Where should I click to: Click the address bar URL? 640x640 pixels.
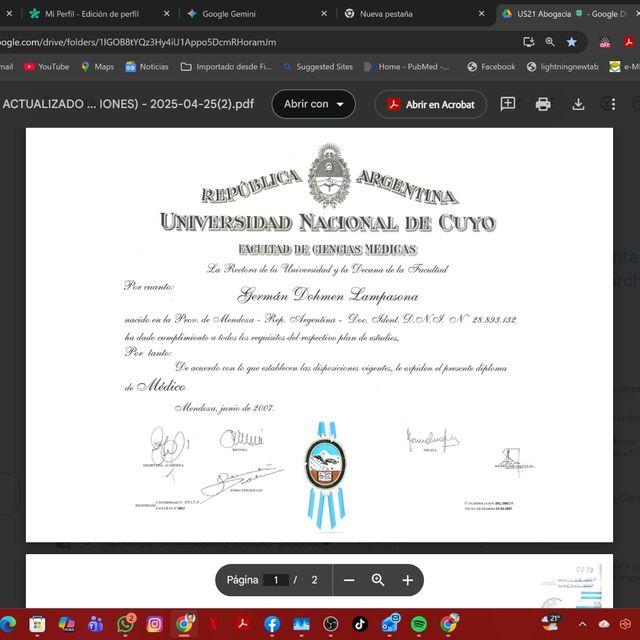(x=138, y=42)
